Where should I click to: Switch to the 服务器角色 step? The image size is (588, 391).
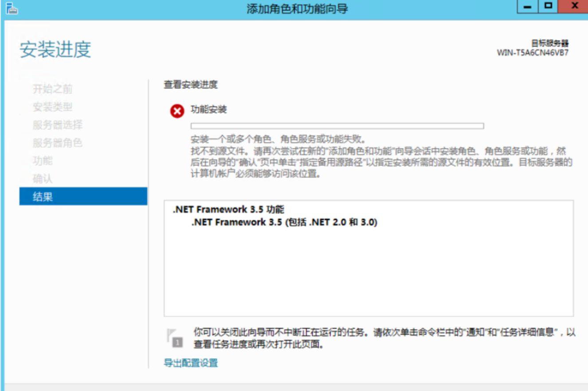(57, 143)
